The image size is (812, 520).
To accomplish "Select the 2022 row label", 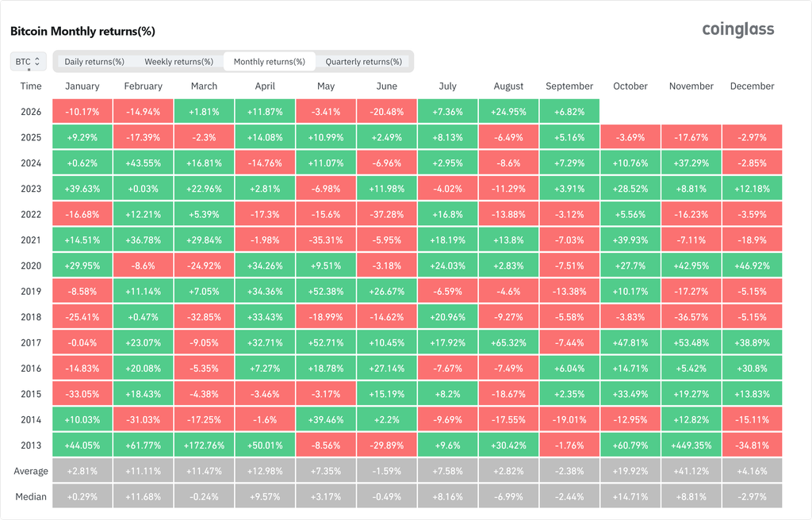I will (x=31, y=215).
